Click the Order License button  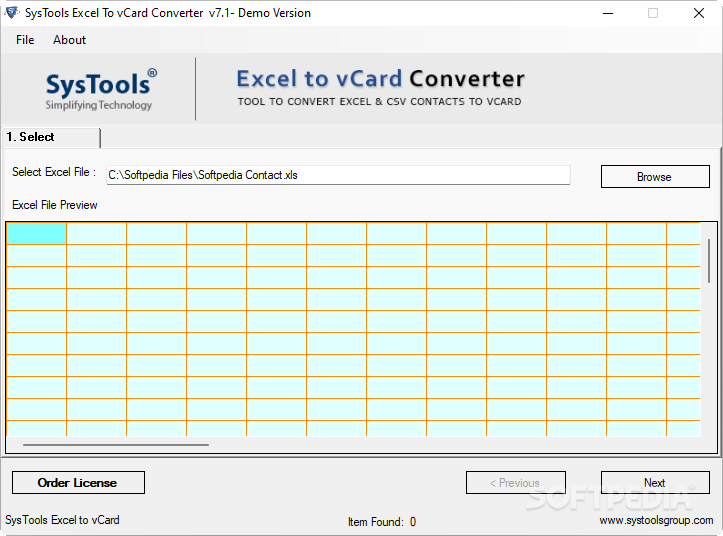click(x=78, y=482)
